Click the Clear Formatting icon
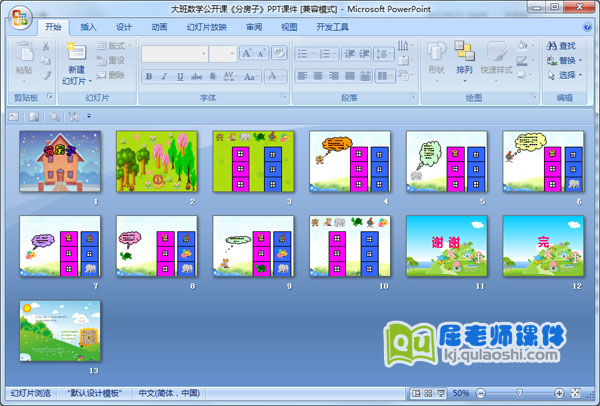This screenshot has width=600, height=406. coord(279,53)
